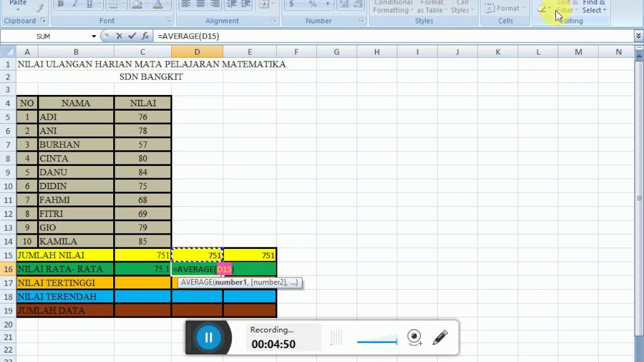Open Sort & Filter menu
Viewport: 644px width, 362px height.
pos(567,7)
